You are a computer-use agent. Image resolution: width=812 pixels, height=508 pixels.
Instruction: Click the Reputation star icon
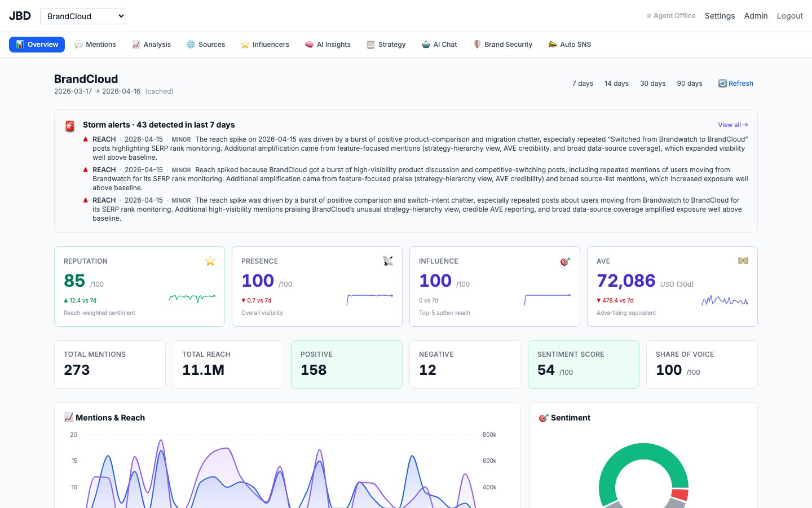(x=210, y=261)
